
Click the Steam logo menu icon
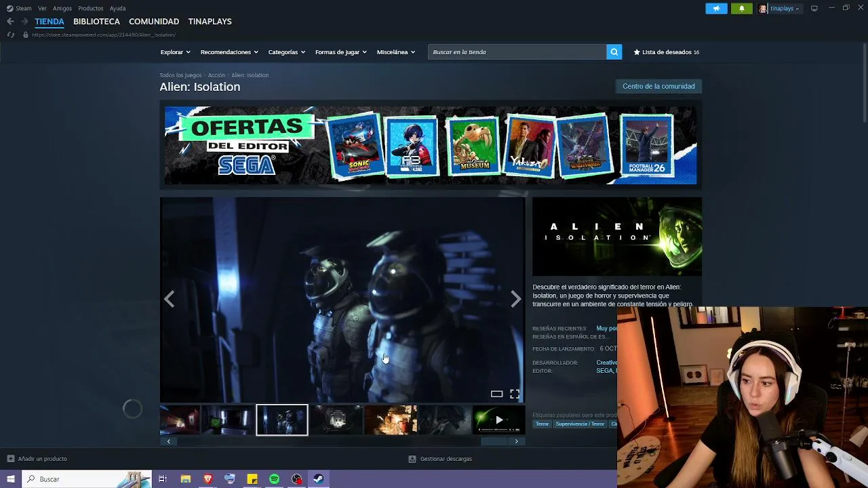[9, 8]
